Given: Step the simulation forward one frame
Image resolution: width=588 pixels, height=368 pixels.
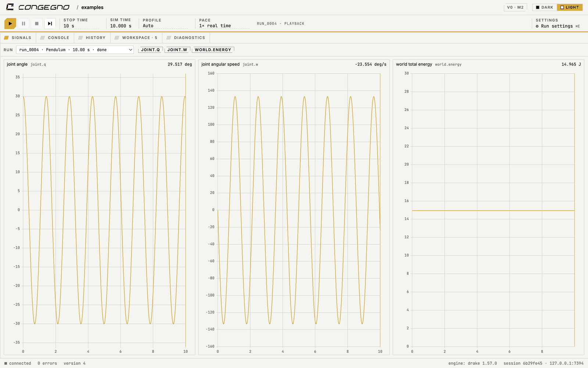Looking at the screenshot, I should tap(50, 24).
